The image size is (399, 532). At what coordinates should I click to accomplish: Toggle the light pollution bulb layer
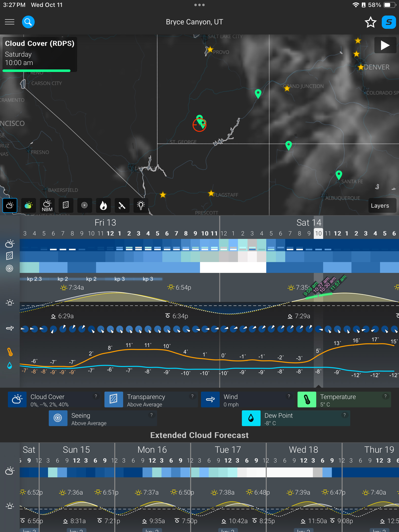click(141, 205)
